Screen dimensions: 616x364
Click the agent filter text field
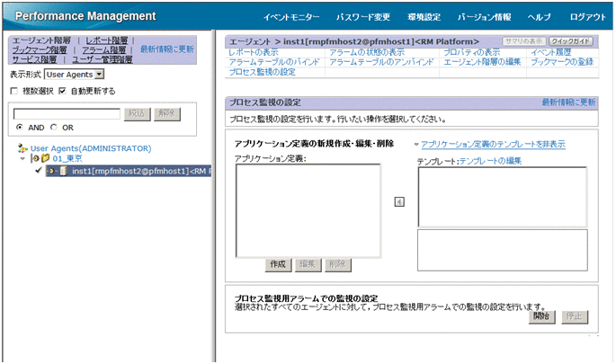pos(67,114)
